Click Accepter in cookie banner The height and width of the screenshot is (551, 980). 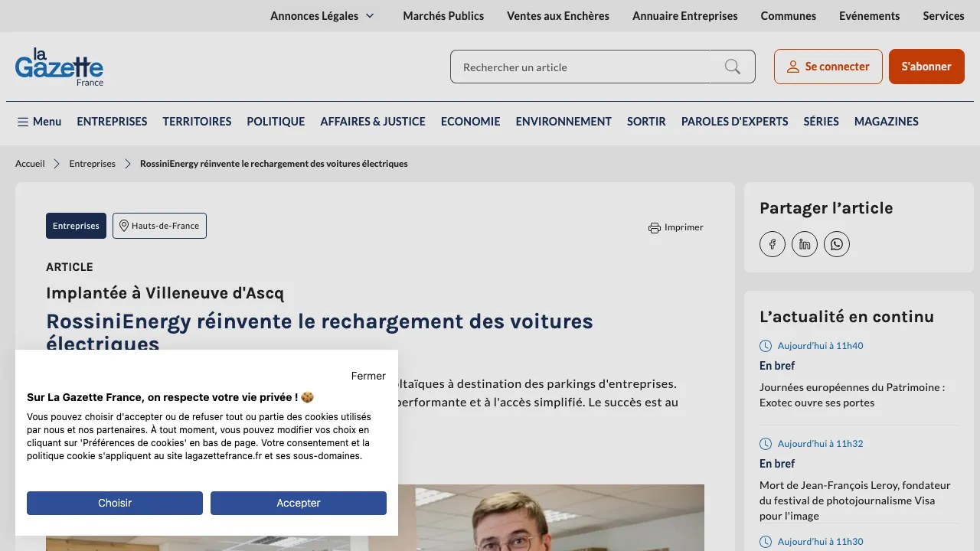coord(299,503)
